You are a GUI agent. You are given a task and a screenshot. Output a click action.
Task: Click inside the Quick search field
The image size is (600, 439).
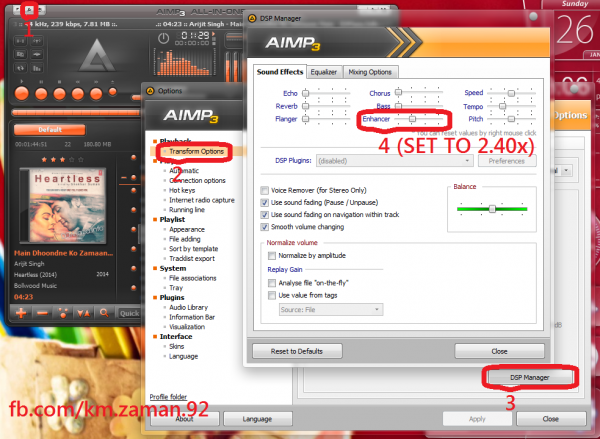[x=128, y=313]
